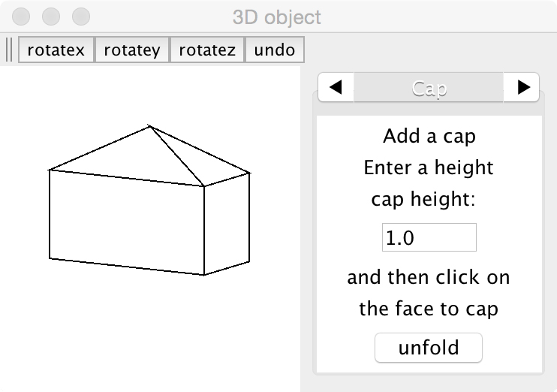Click the rotatex toolbar button
The image size is (557, 392).
click(x=56, y=50)
